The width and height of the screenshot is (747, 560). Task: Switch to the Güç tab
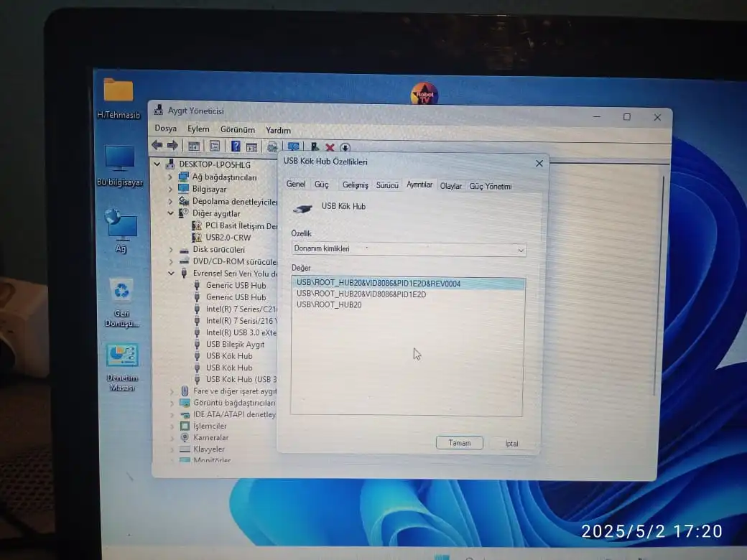[322, 185]
